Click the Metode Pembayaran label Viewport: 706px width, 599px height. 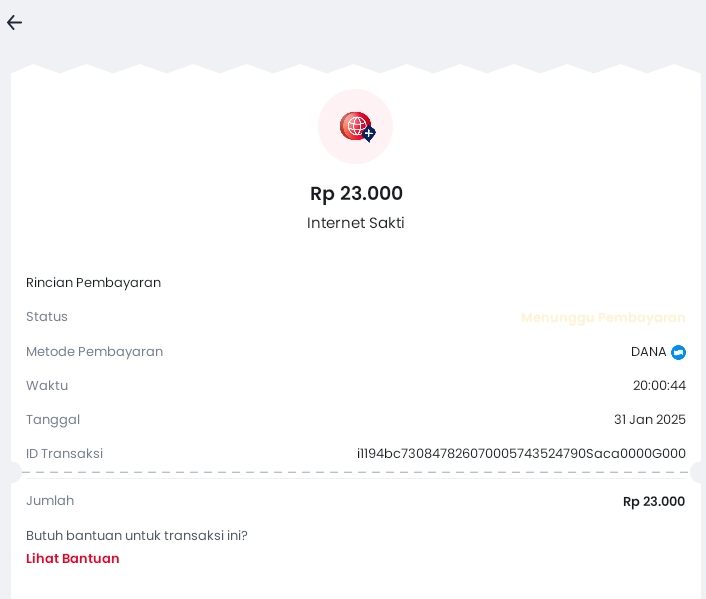tap(95, 352)
